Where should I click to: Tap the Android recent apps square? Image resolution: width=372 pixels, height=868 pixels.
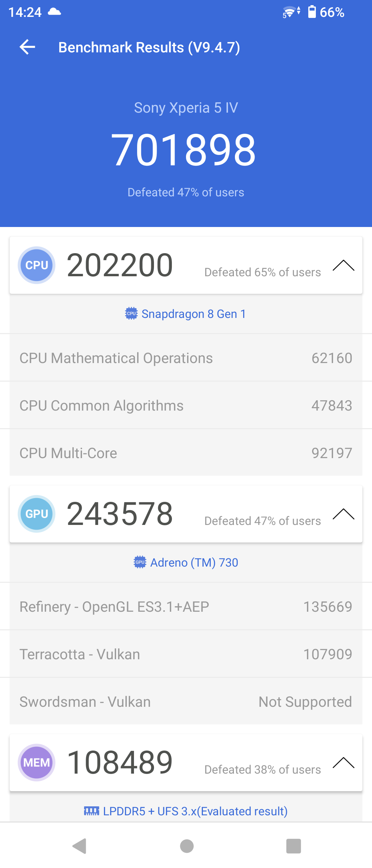pos(293,846)
